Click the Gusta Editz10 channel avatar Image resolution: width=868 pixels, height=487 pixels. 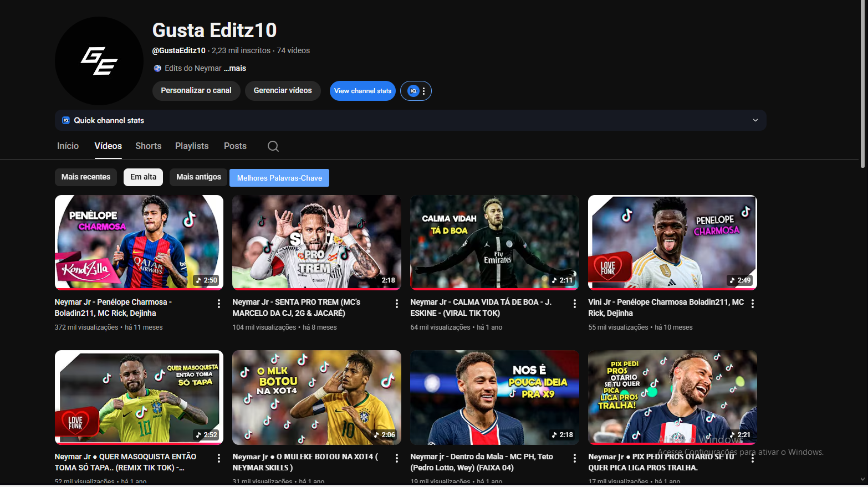pyautogui.click(x=99, y=61)
